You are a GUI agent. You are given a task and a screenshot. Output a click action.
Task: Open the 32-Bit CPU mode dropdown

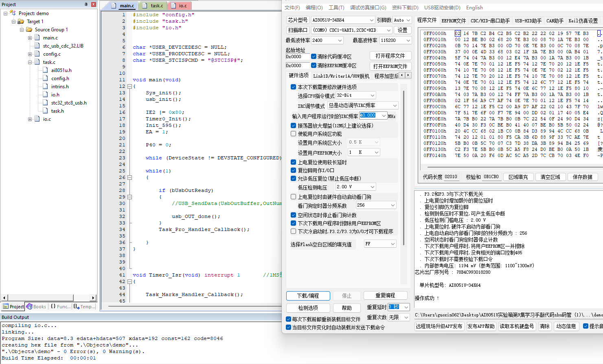[356, 95]
